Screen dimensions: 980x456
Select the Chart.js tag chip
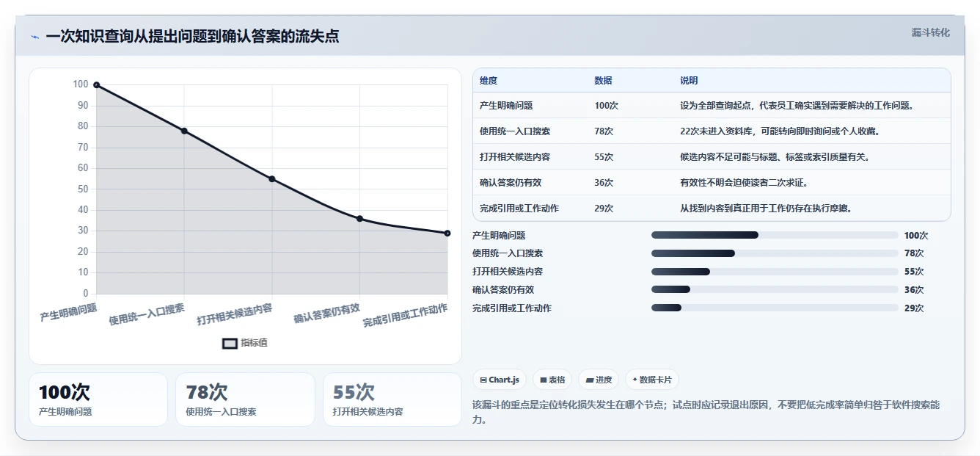tap(500, 380)
